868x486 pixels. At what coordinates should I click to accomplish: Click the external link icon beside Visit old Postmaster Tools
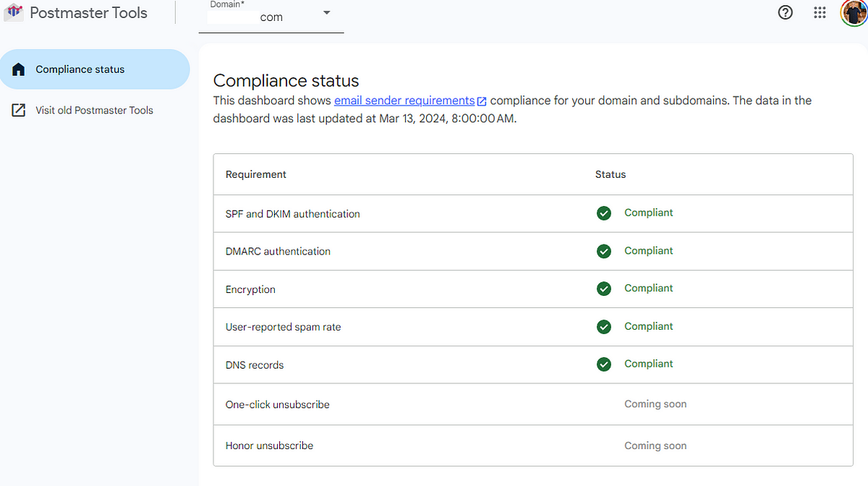click(19, 111)
